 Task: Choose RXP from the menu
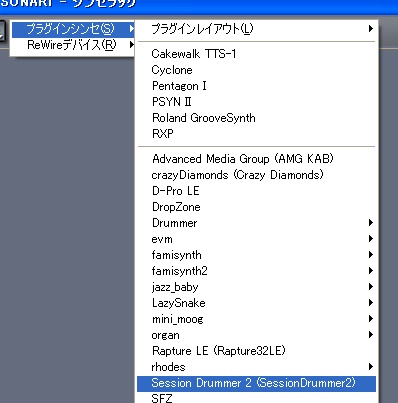point(256,134)
